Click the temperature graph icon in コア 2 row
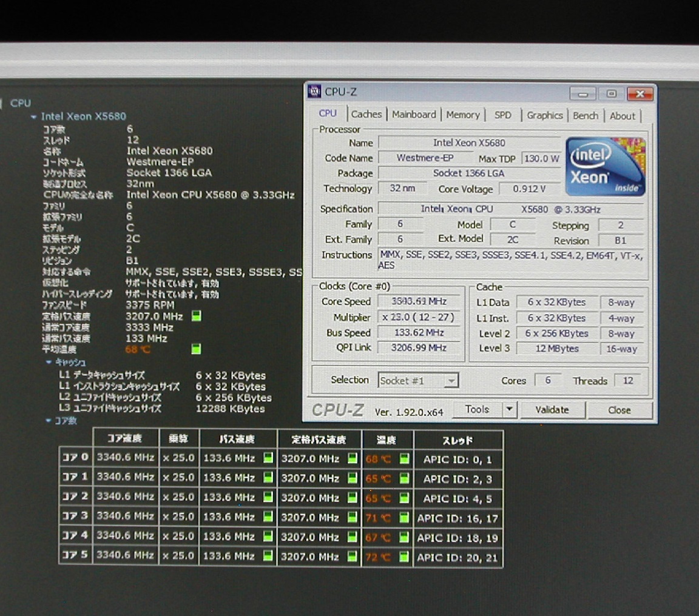699x616 pixels. tap(404, 498)
